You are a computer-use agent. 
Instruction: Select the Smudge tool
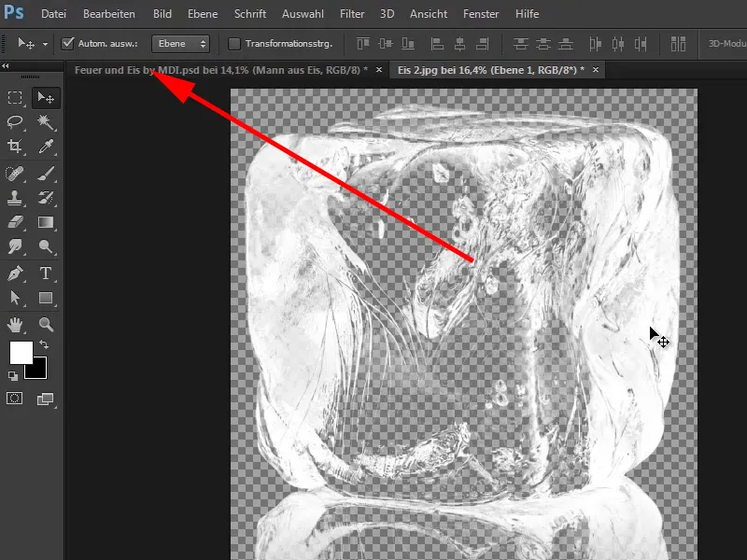click(15, 246)
